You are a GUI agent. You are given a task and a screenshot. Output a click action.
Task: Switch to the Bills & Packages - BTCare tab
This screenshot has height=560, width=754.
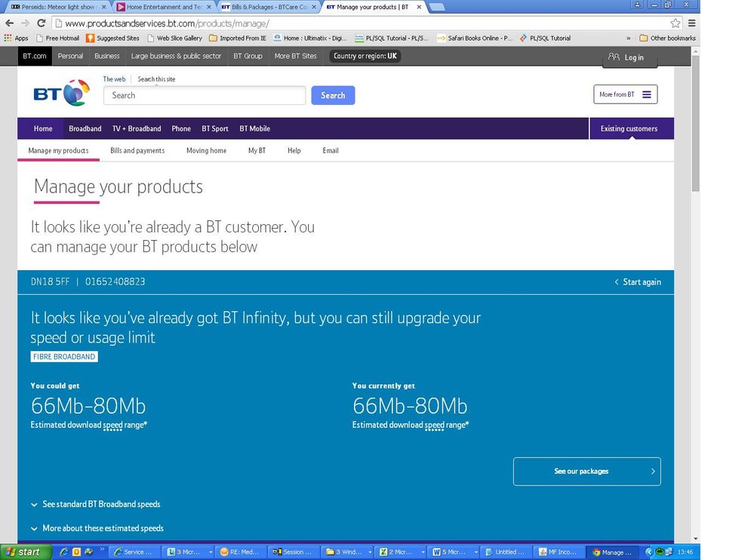pyautogui.click(x=269, y=7)
